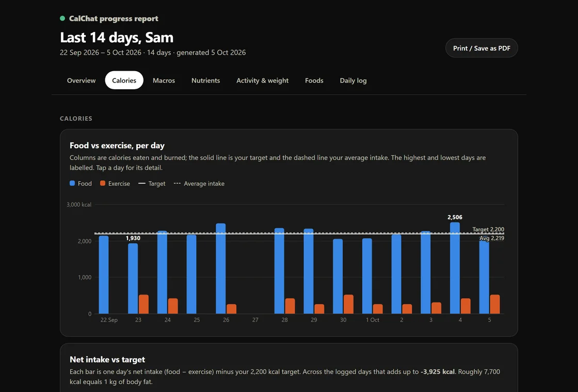The image size is (578, 392).
Task: Click the dashed Average intake legend marker
Action: coord(177,183)
